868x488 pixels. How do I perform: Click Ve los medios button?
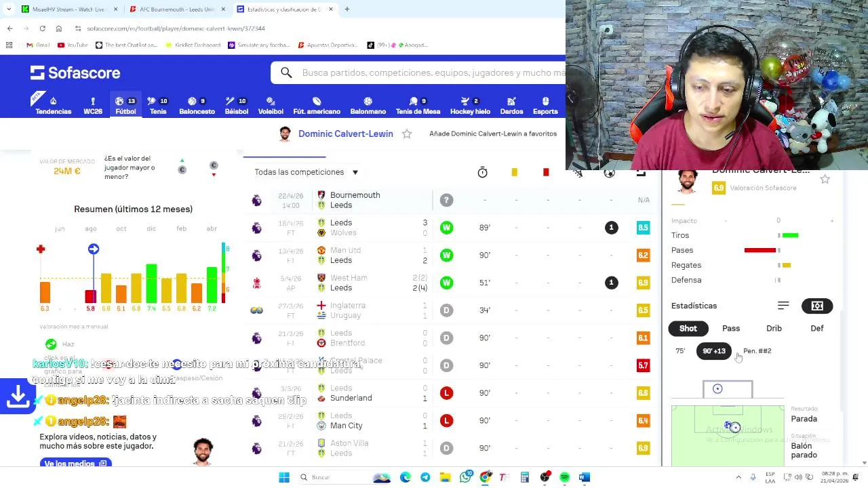(75, 464)
